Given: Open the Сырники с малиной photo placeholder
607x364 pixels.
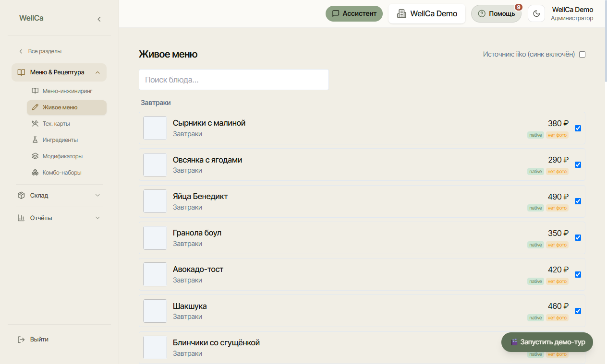Looking at the screenshot, I should click(155, 128).
